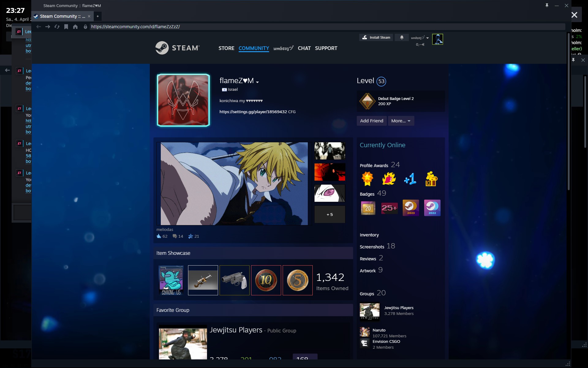The height and width of the screenshot is (368, 588).
Task: Click the Add Friend button
Action: [371, 121]
